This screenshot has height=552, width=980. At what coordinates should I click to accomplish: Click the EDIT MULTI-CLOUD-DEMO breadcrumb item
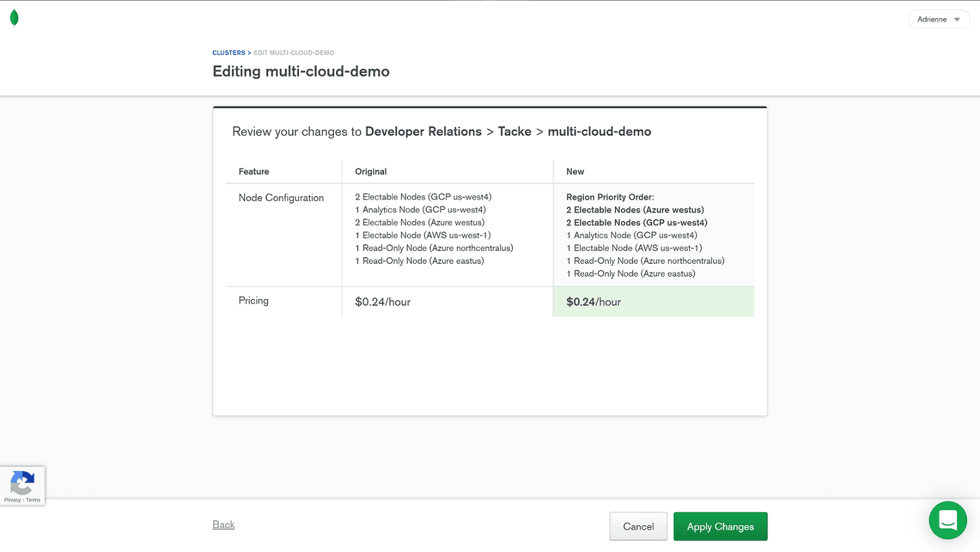click(294, 52)
